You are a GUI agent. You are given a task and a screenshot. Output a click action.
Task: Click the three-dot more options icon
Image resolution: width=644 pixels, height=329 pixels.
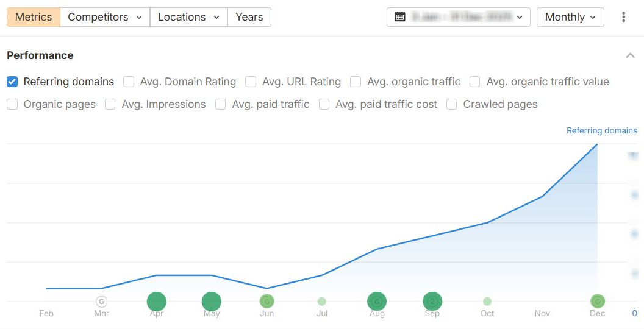623,17
